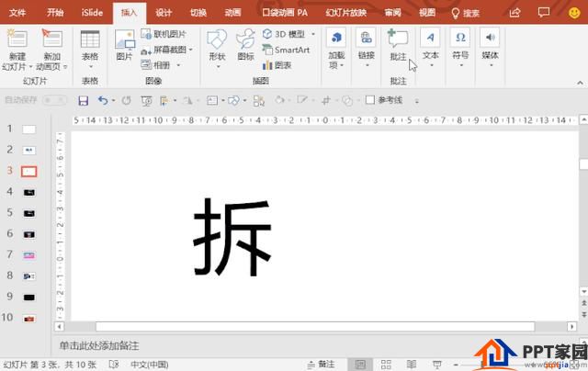Enable the 参考线 guides checkbox
Image resolution: width=588 pixels, height=371 pixels.
coord(369,100)
